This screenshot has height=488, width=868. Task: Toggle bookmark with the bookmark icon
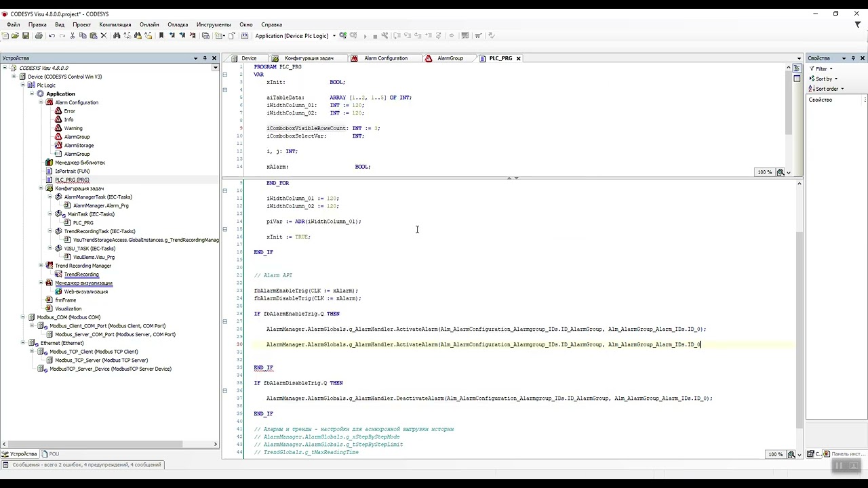click(161, 36)
